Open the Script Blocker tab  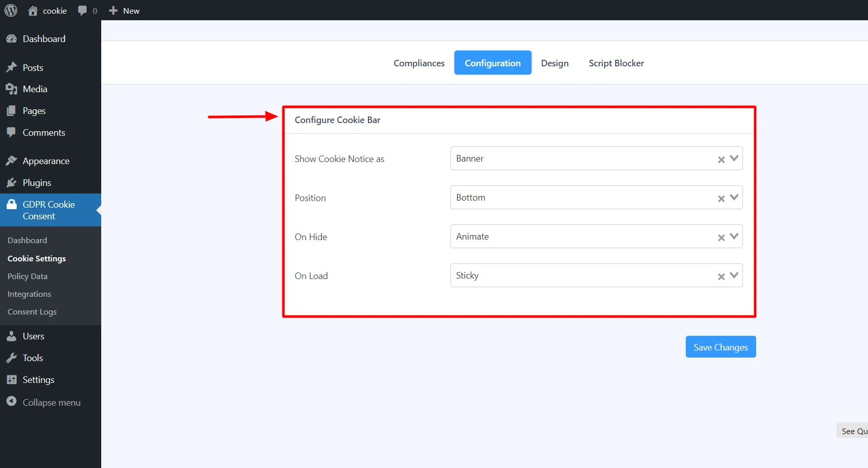[616, 63]
